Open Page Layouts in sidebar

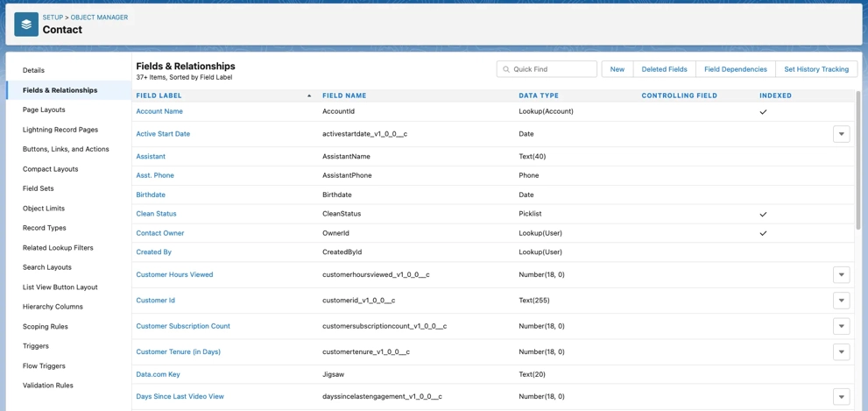pos(44,110)
